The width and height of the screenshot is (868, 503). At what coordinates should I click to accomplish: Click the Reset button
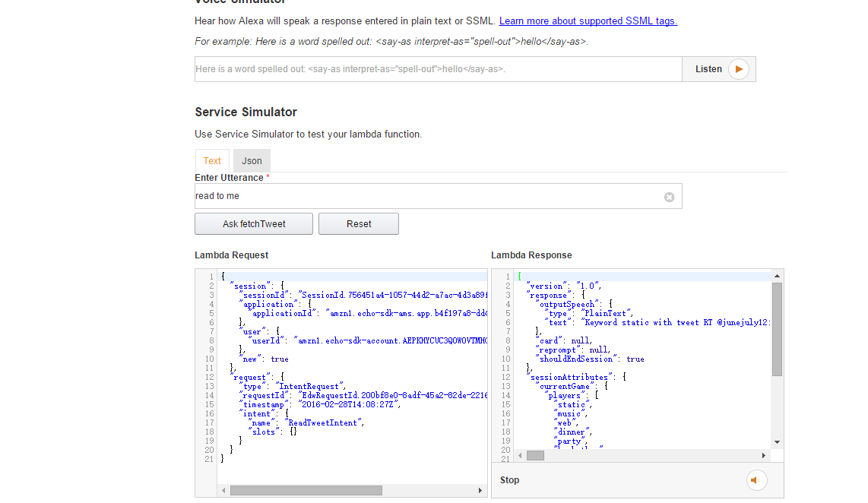[359, 224]
